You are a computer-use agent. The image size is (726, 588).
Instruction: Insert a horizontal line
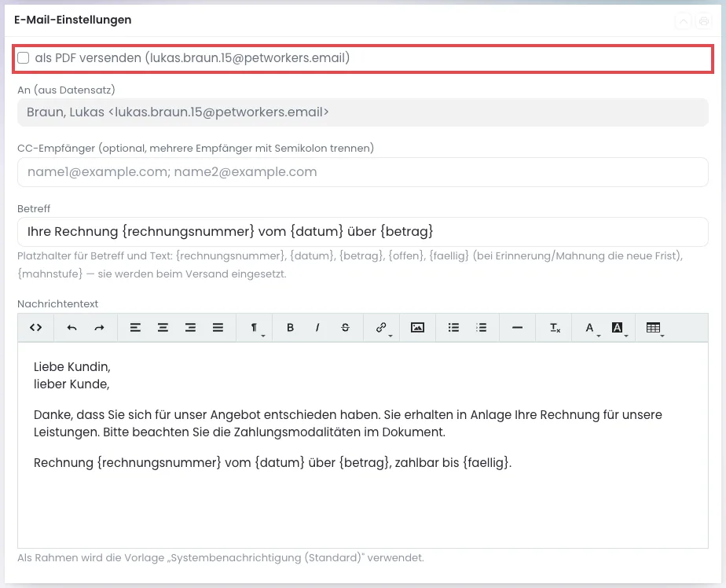[x=518, y=328]
